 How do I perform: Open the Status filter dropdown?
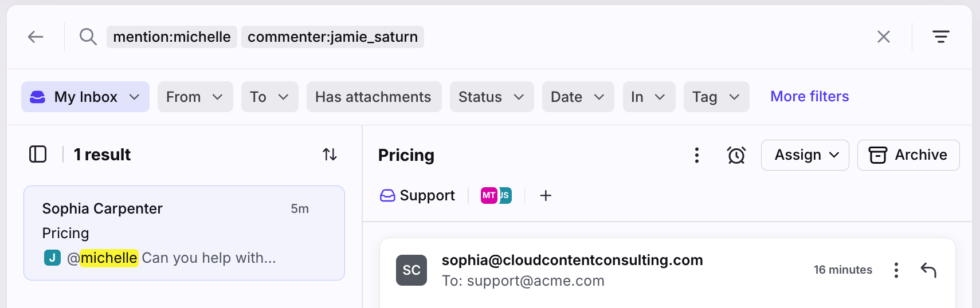click(492, 97)
